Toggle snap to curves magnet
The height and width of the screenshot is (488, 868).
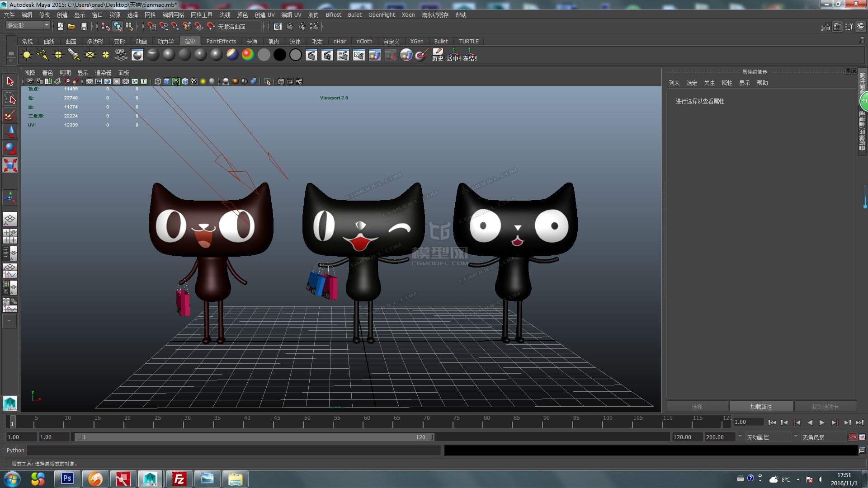(x=164, y=26)
